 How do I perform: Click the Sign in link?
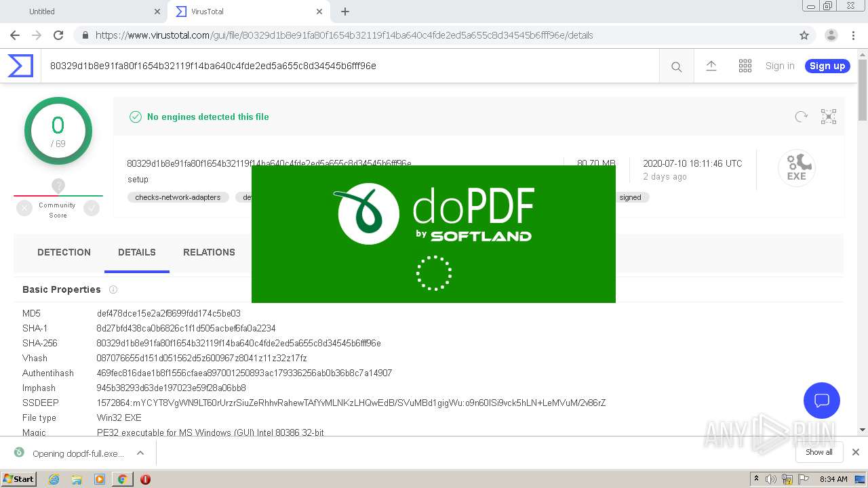[780, 66]
